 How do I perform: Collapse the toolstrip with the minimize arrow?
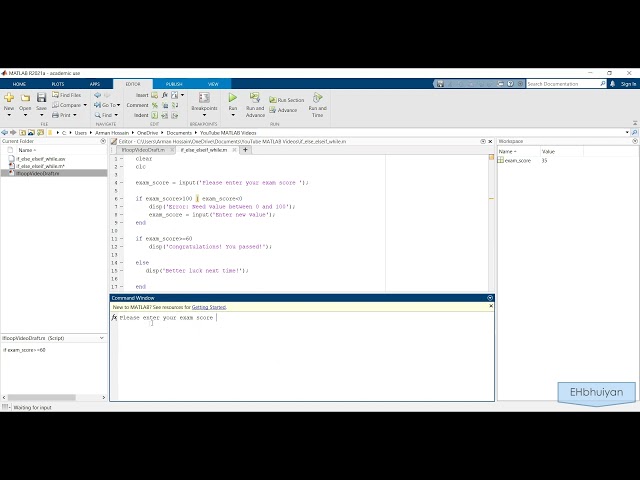635,123
